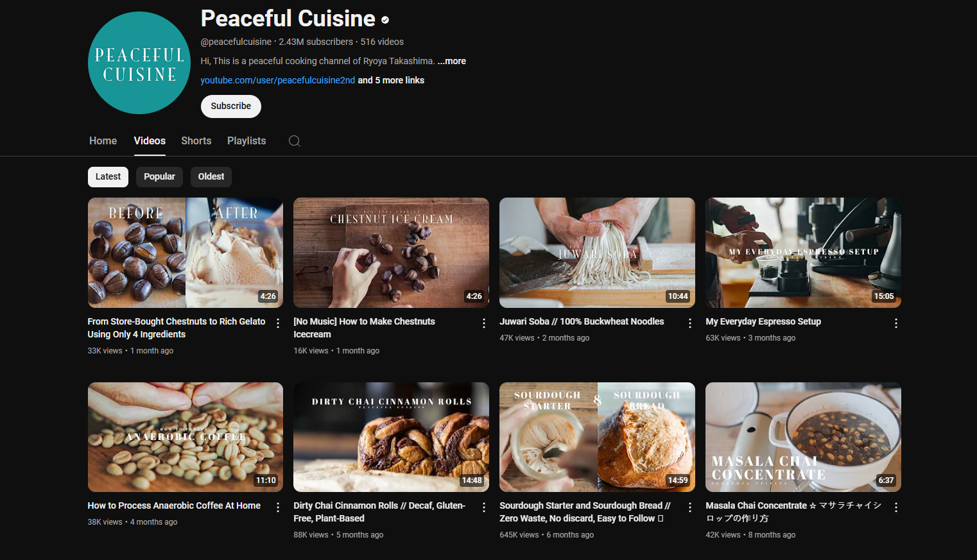Open youtube.com/user/peacefulcuisine2nd link

point(278,80)
